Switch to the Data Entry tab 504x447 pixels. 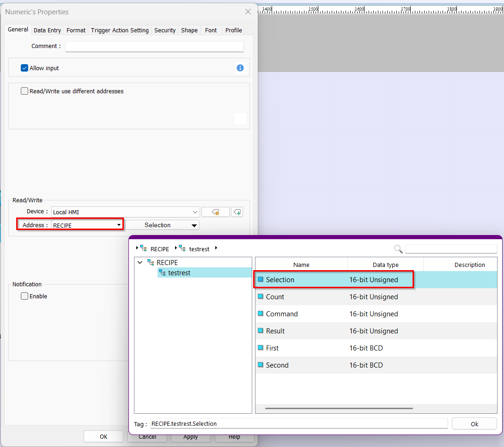[x=47, y=30]
